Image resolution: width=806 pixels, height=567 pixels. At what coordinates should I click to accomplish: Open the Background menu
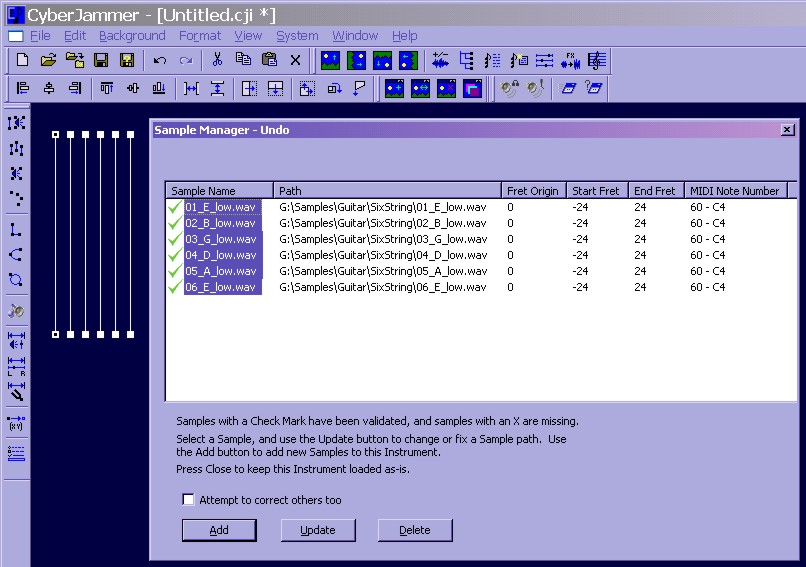[x=132, y=35]
